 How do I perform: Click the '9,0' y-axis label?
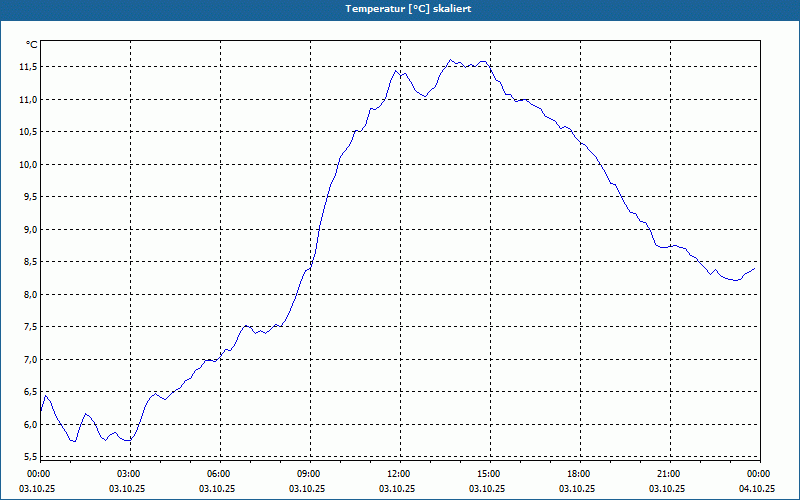click(x=31, y=230)
